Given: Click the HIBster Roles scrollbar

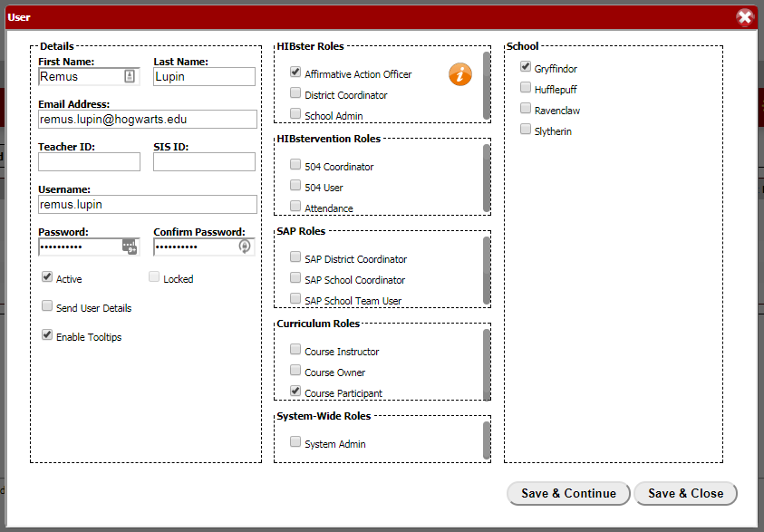Looking at the screenshot, I should (487, 85).
